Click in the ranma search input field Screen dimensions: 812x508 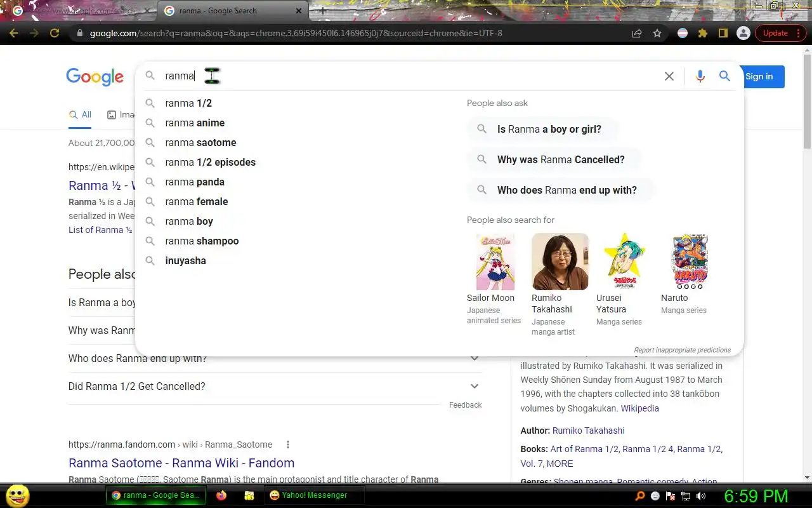[406, 76]
